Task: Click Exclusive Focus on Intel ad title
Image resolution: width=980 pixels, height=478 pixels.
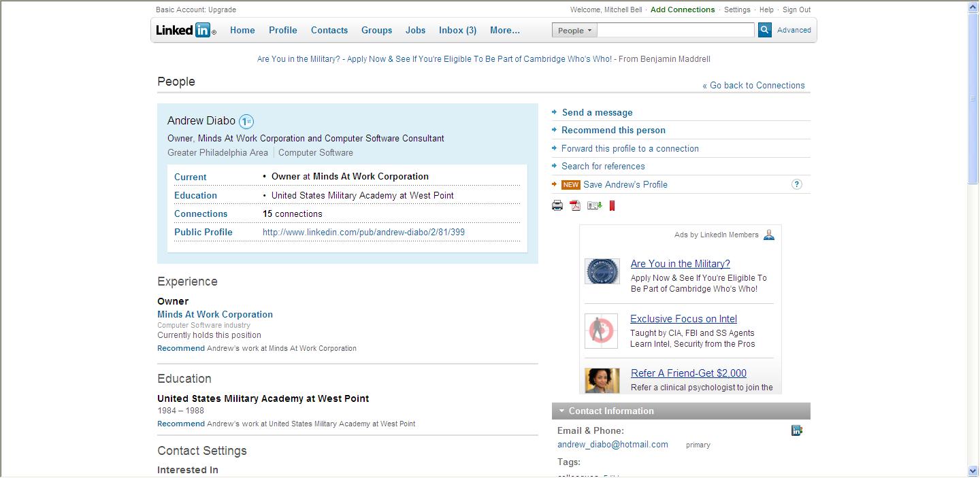Action: point(683,319)
